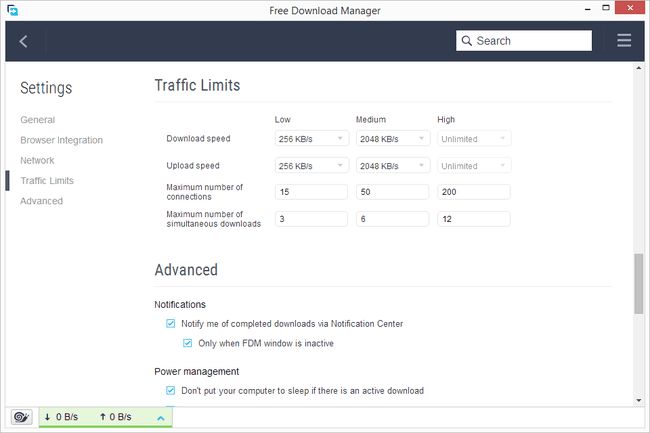Click the Notifications subheading
650x433 pixels.
pos(180,305)
